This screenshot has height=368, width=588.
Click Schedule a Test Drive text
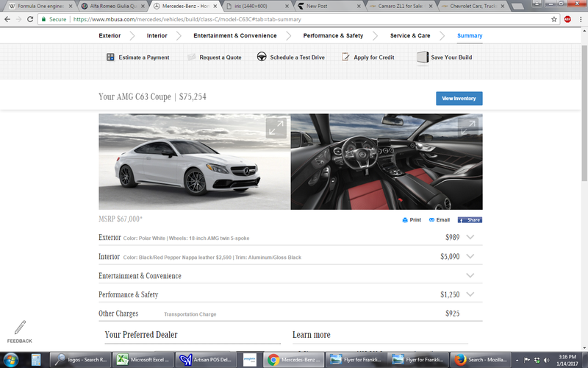point(298,57)
